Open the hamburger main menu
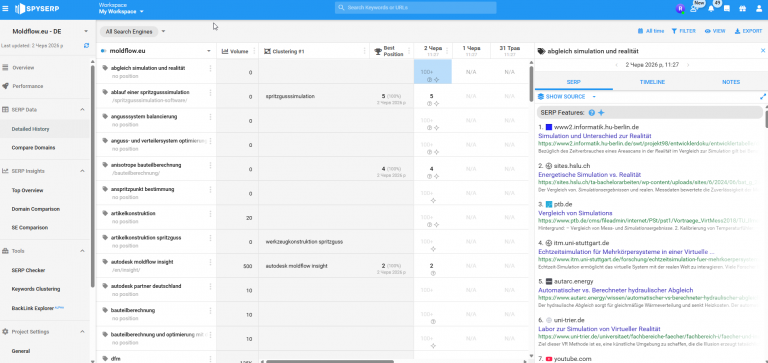Screen dimensions: 768x363 5,8
